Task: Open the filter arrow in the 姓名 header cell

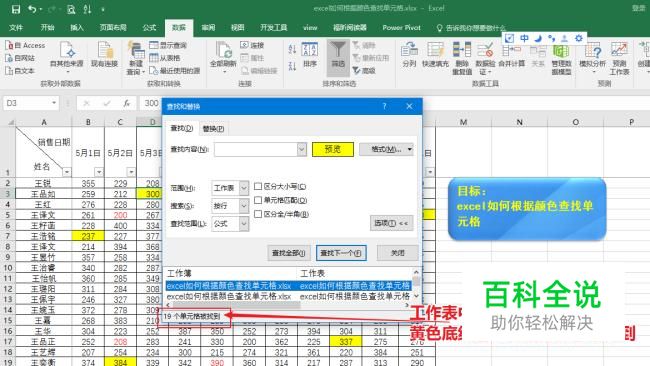Action: click(66, 172)
